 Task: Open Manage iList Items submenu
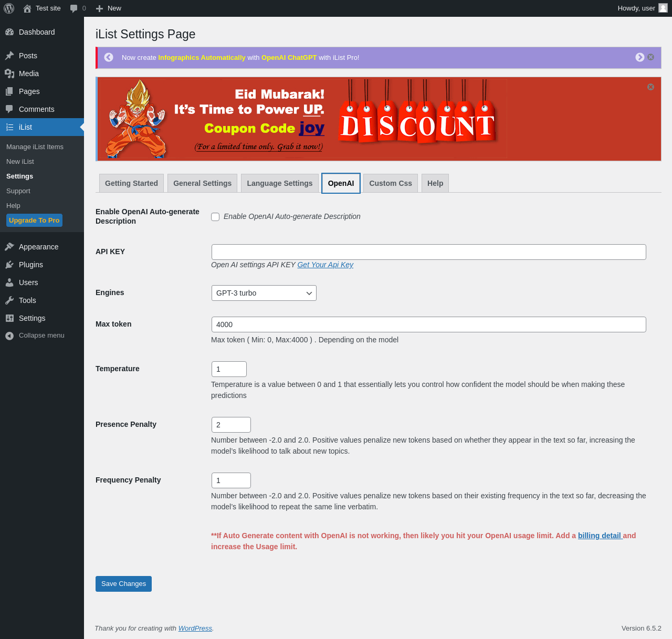pos(35,147)
